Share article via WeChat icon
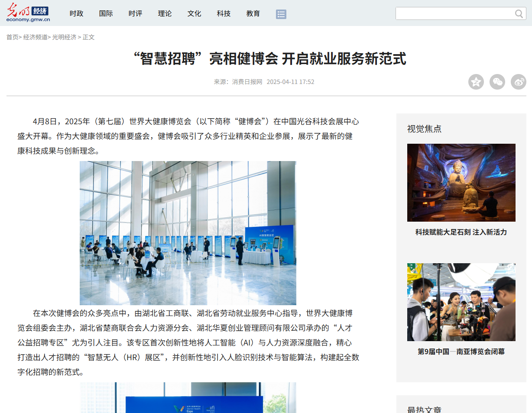Image resolution: width=532 pixels, height=413 pixels. point(497,82)
